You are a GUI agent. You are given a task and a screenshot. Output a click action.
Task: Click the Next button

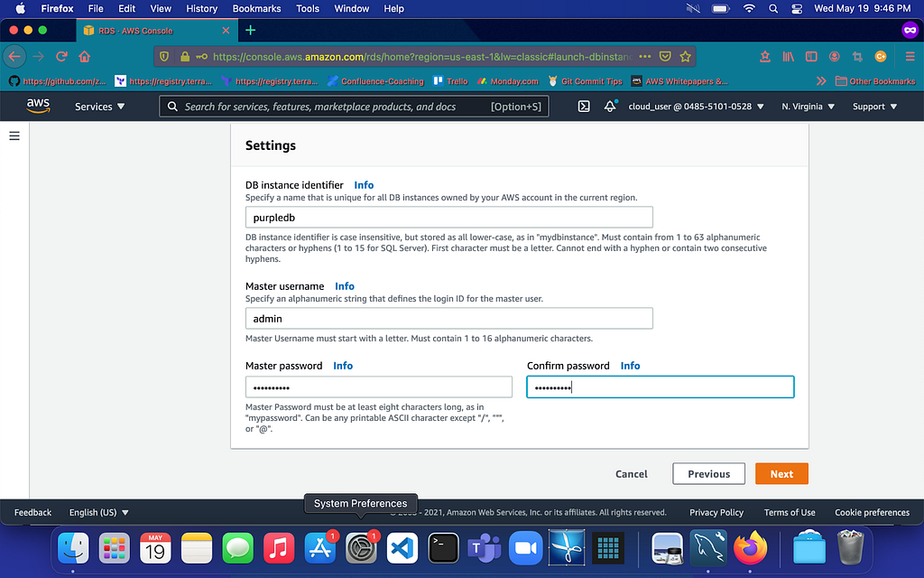(x=781, y=473)
